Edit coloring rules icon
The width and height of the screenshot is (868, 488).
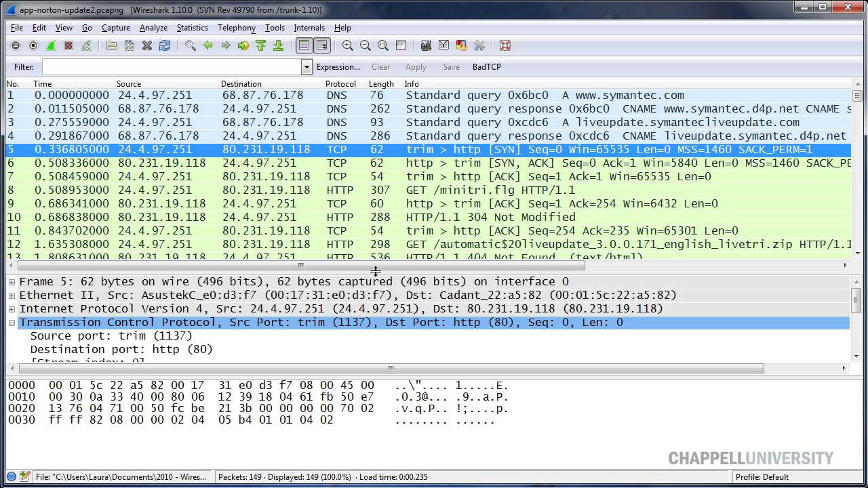tap(462, 45)
